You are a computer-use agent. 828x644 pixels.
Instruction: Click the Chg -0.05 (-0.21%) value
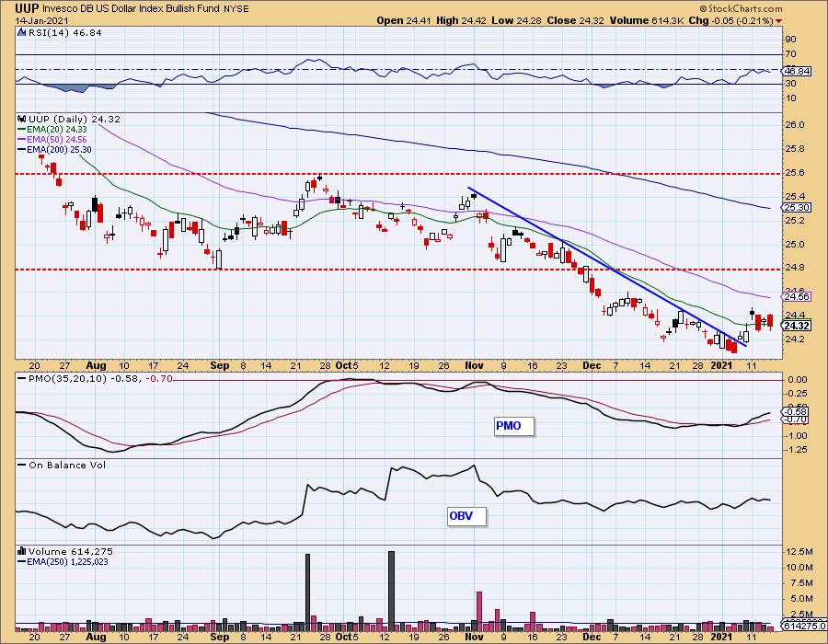731,20
